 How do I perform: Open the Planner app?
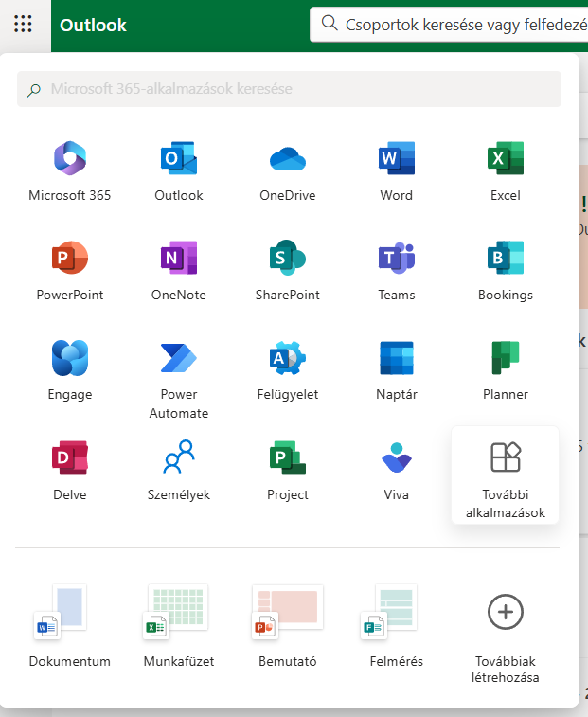505,371
